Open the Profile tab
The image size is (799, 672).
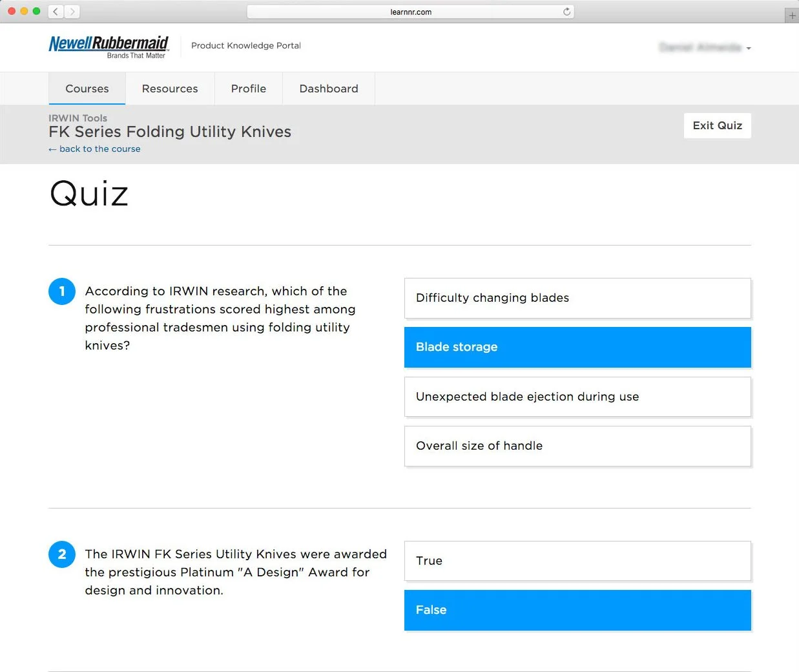pyautogui.click(x=249, y=89)
